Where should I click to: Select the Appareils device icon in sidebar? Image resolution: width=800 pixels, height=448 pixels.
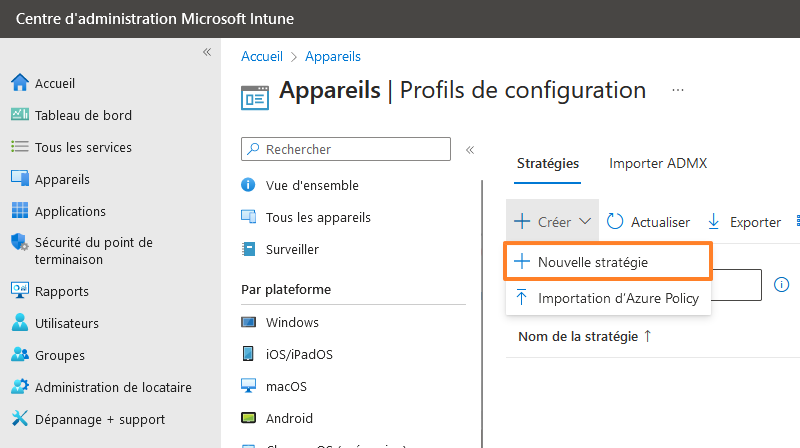pyautogui.click(x=20, y=179)
